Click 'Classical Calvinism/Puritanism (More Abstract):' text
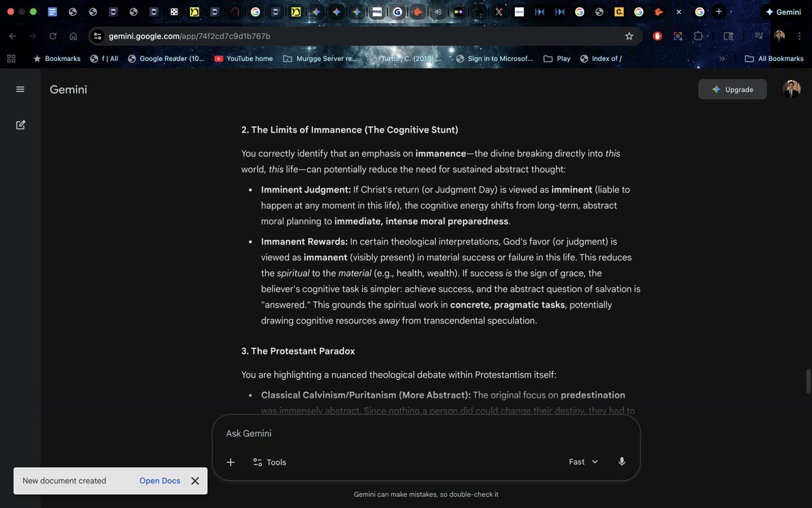The width and height of the screenshot is (812, 508). click(366, 395)
